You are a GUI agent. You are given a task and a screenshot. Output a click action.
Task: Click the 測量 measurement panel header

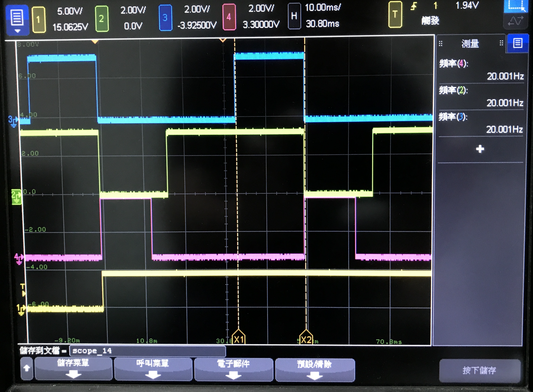tap(470, 44)
